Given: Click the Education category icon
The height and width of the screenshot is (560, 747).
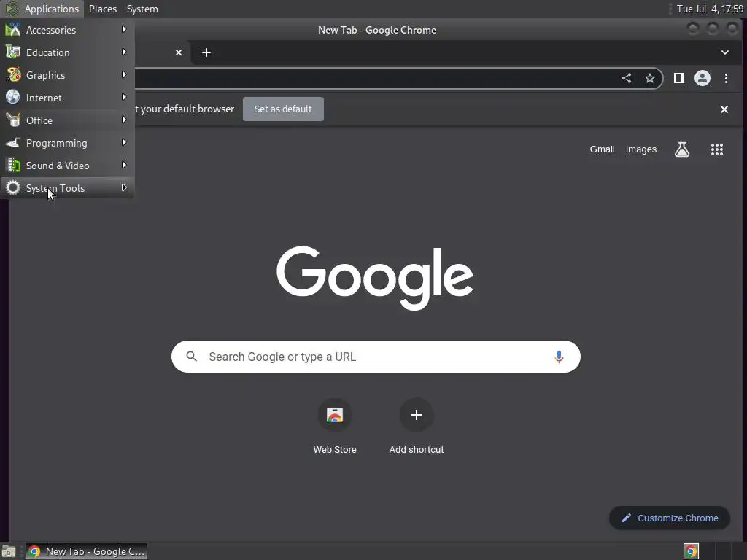Looking at the screenshot, I should coord(13,52).
